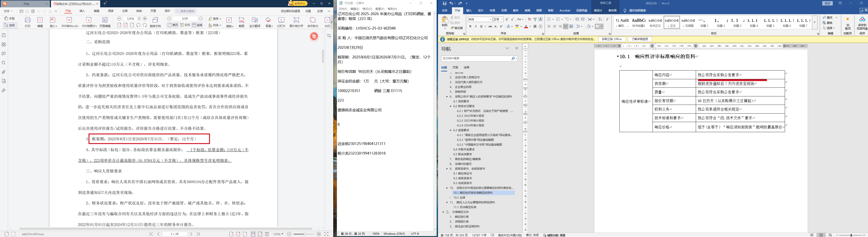This screenshot has height=237, width=868.
Task: Click the PDF page number input box
Action: coord(185,19)
